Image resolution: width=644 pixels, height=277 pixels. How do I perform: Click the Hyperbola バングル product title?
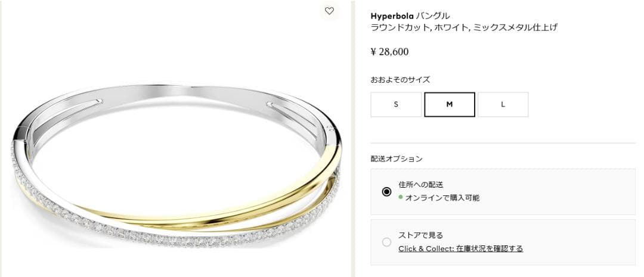point(410,16)
